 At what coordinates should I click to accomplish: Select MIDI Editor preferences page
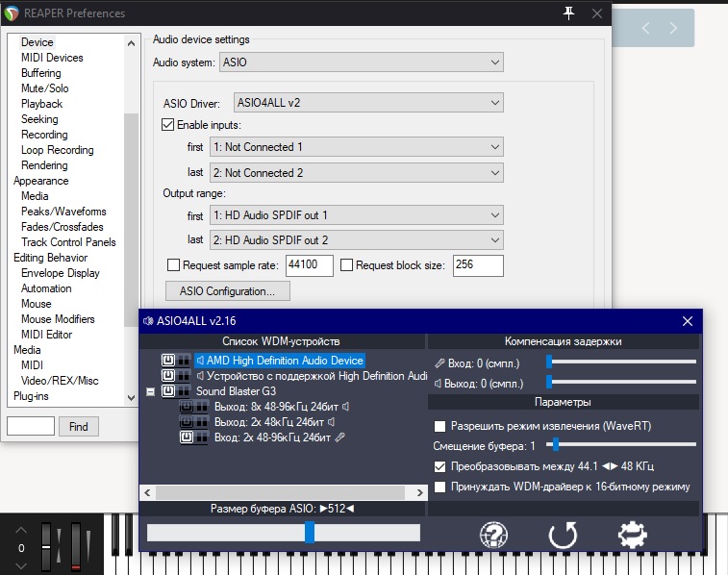pyautogui.click(x=46, y=335)
